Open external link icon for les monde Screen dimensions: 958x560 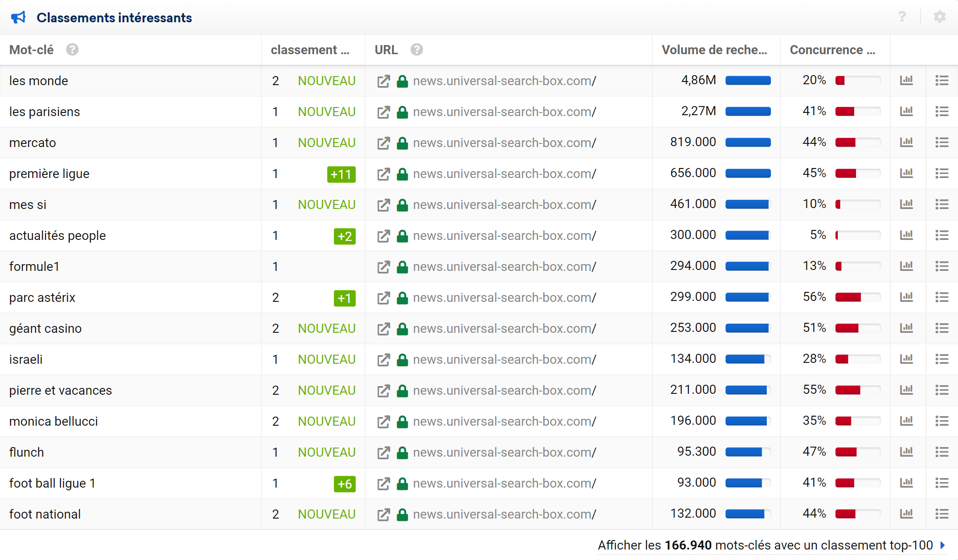[383, 81]
